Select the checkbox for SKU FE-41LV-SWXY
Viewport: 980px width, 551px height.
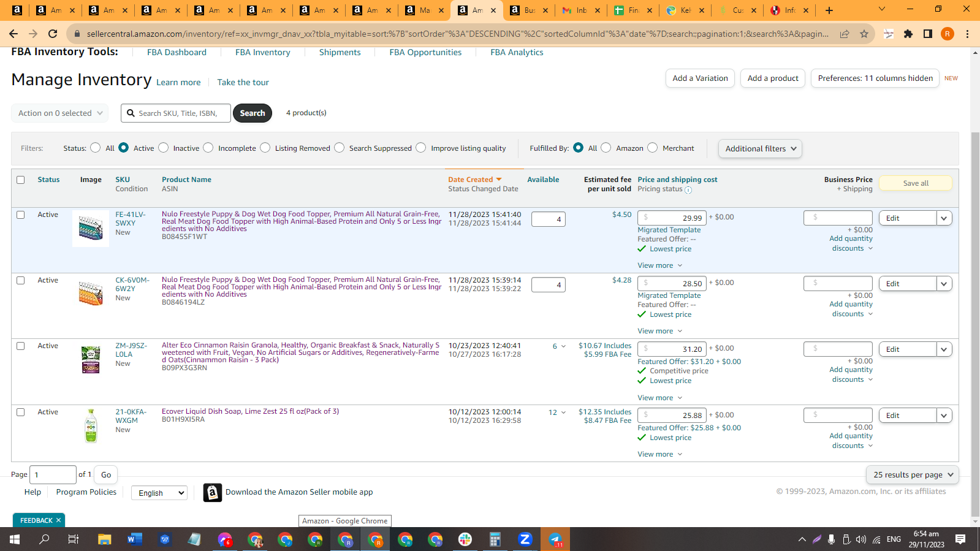click(20, 215)
